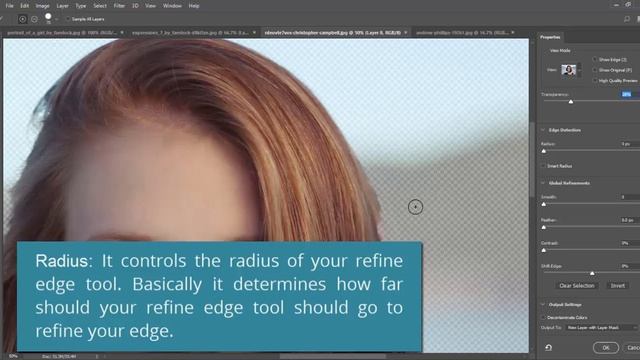
Task: Click the zoom percentage field in status bar
Action: click(x=13, y=356)
